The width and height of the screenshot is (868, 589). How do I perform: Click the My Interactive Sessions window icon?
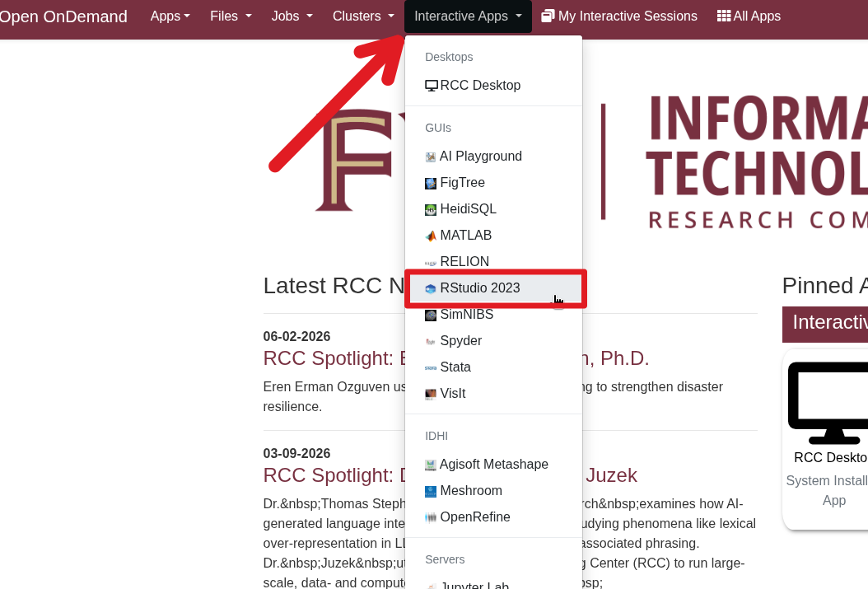coord(548,16)
